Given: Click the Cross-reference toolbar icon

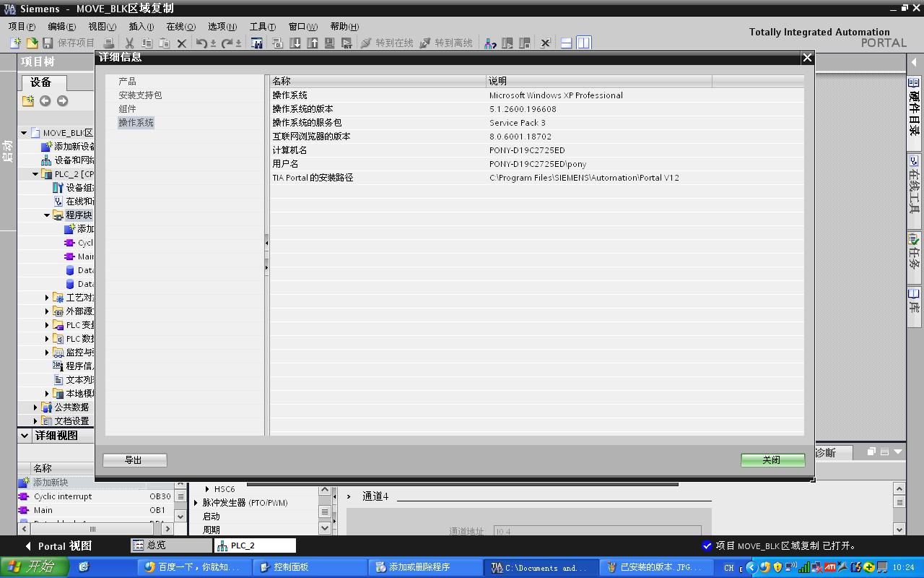Looking at the screenshot, I should 546,43.
